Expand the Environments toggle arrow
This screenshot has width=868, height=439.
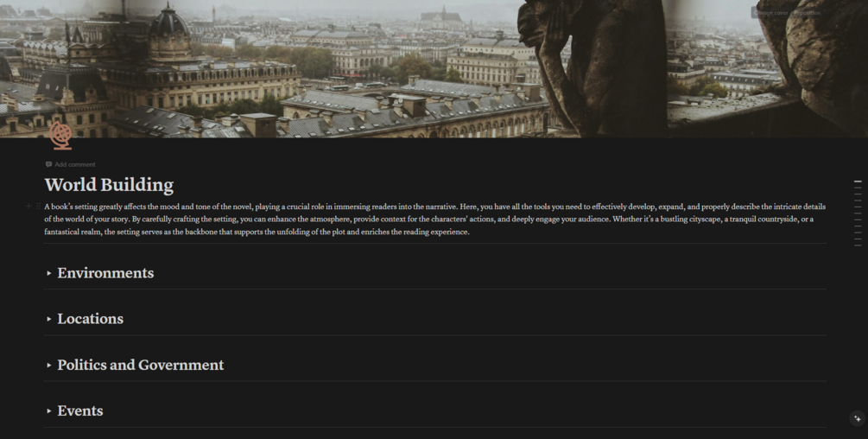[x=49, y=273]
